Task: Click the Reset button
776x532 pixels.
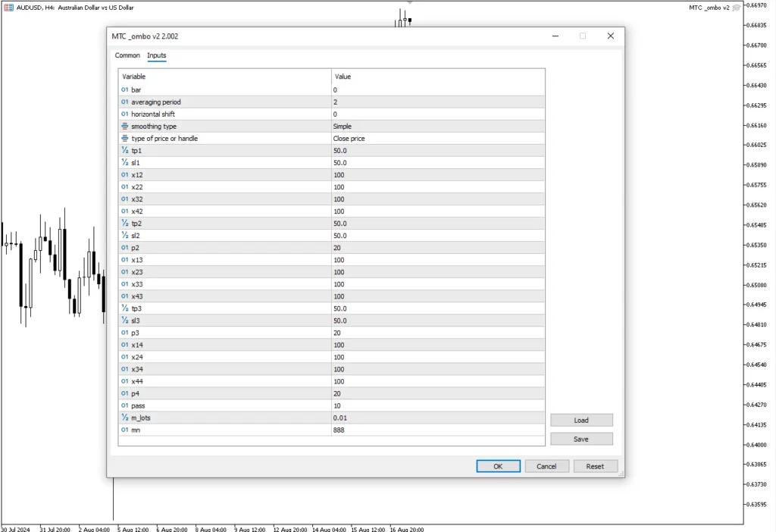Action: pyautogui.click(x=595, y=466)
